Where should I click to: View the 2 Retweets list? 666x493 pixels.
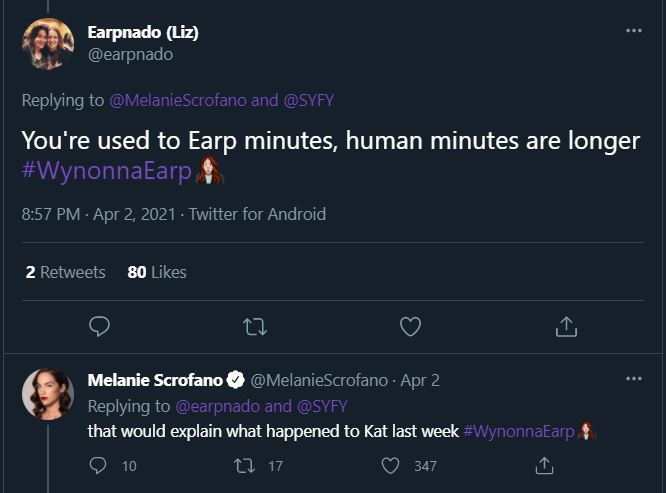tap(65, 272)
